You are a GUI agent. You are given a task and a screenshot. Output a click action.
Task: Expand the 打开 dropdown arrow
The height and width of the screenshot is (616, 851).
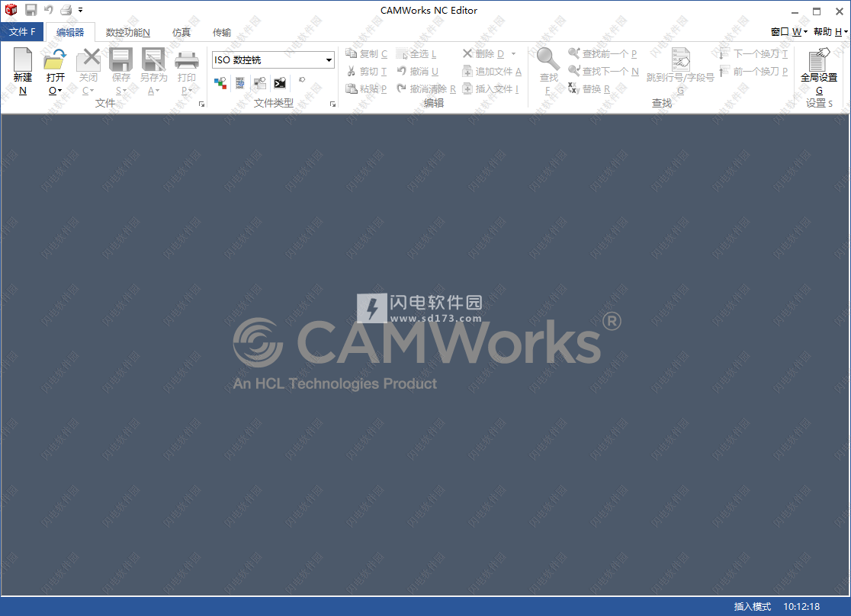tap(59, 91)
